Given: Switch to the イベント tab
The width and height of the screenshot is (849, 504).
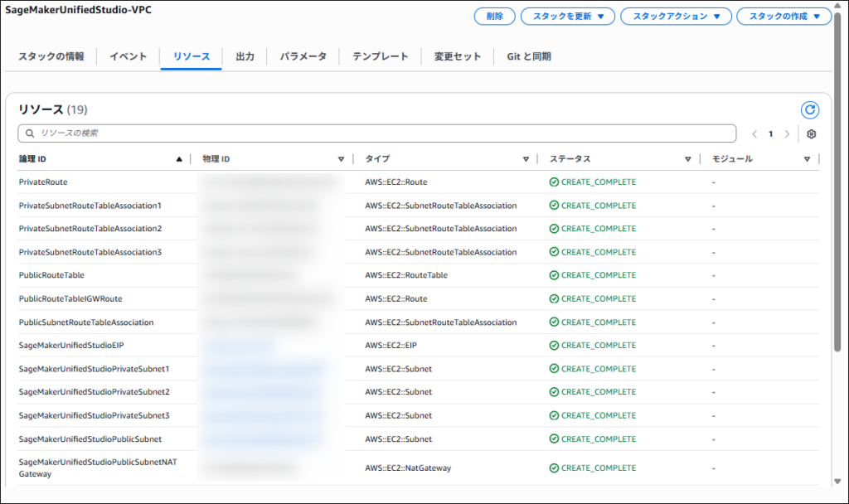Looking at the screenshot, I should point(129,57).
